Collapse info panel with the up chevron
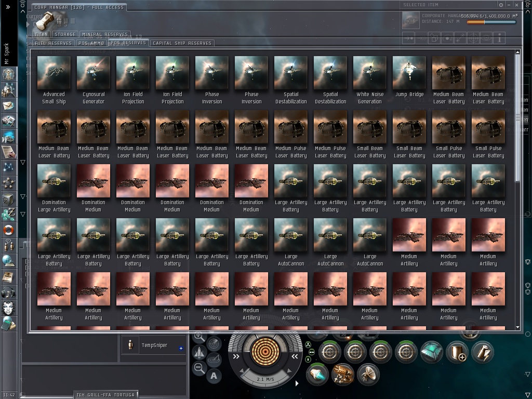532x399 pixels. click(23, 11)
